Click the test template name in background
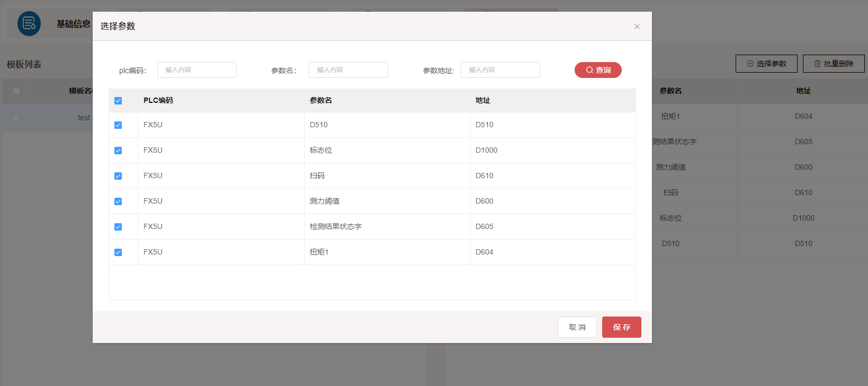868x386 pixels. pos(84,118)
